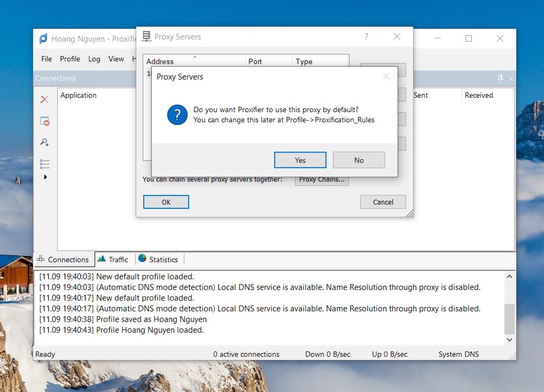The width and height of the screenshot is (544, 392).
Task: Click '0 active connections' in the status bar
Action: click(x=246, y=354)
